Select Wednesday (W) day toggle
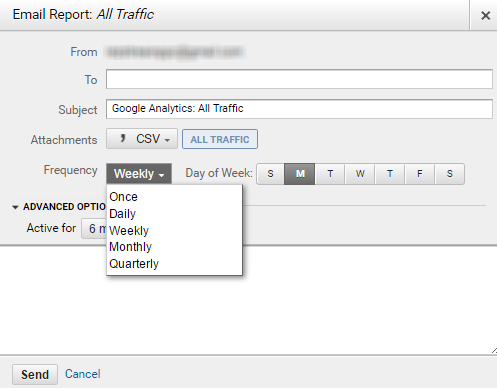 click(360, 174)
